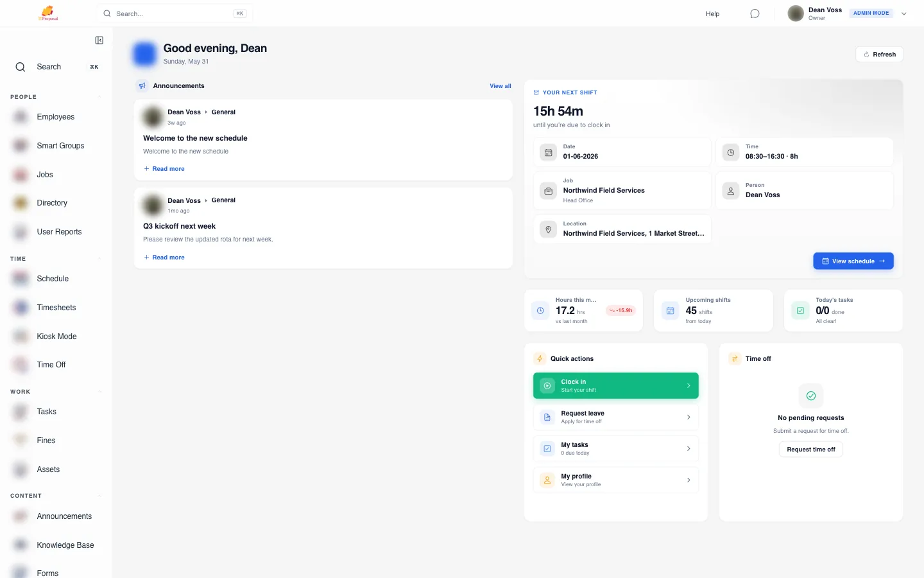Open Help in top bar
This screenshot has width=924, height=578.
[712, 13]
